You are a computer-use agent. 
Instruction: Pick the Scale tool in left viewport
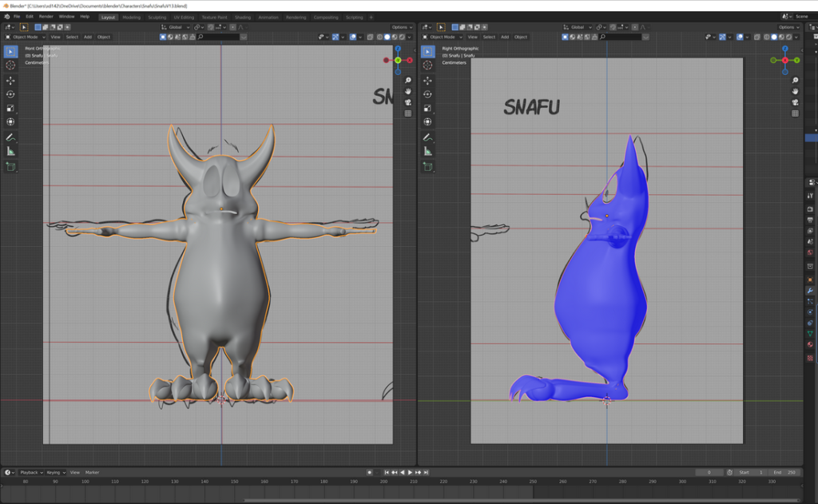tap(10, 108)
